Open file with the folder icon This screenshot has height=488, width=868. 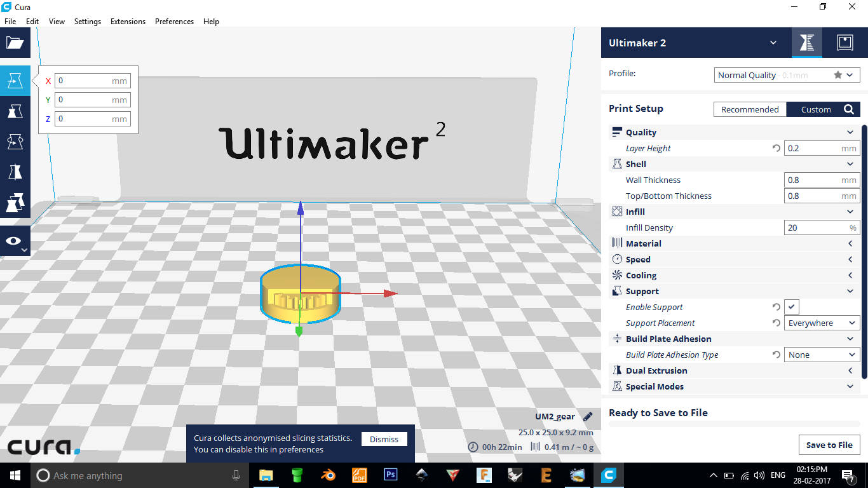pyautogui.click(x=15, y=43)
